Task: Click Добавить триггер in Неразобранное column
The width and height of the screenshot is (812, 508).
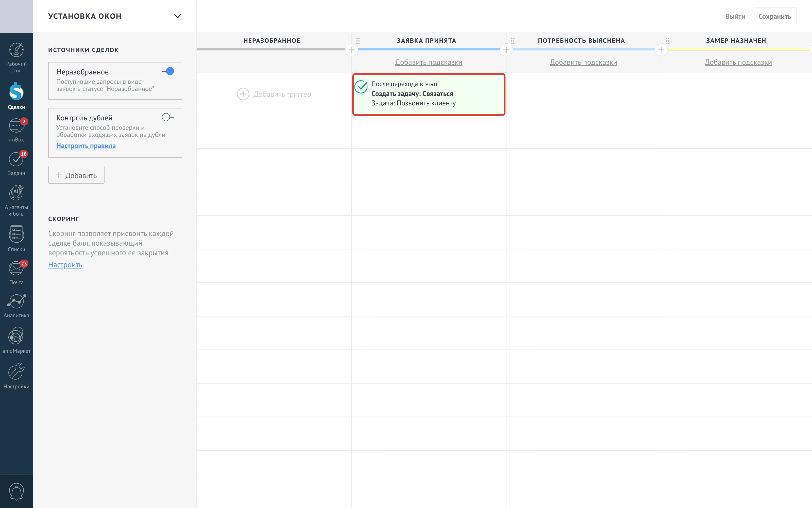Action: (x=274, y=94)
